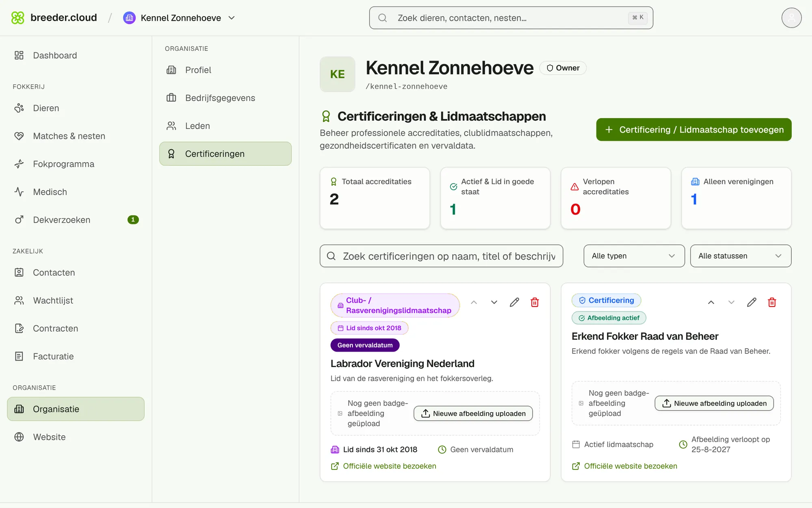Screen dimensions: 812x508
Task: Open Facturatie in the sidebar
Action: [76, 356]
